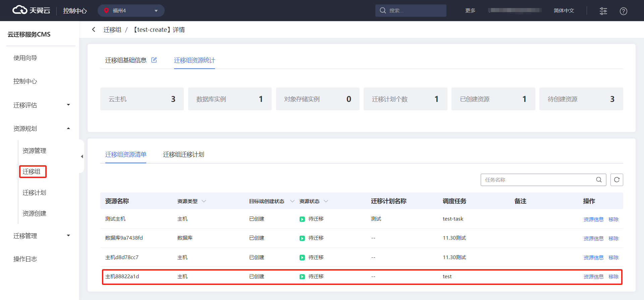
Task: Open 资源信息 for 主机88822a1d
Action: (593, 277)
